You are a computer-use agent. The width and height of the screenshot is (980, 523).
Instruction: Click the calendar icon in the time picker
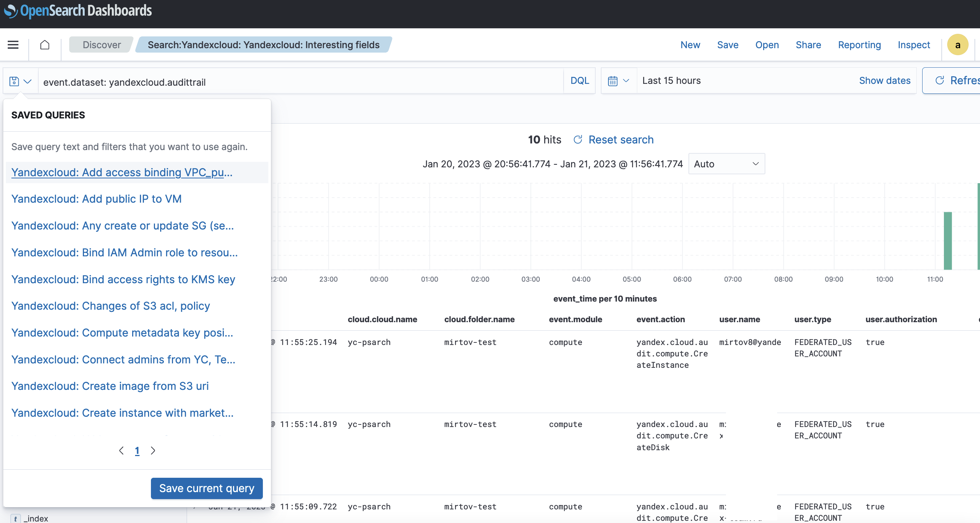coord(613,81)
